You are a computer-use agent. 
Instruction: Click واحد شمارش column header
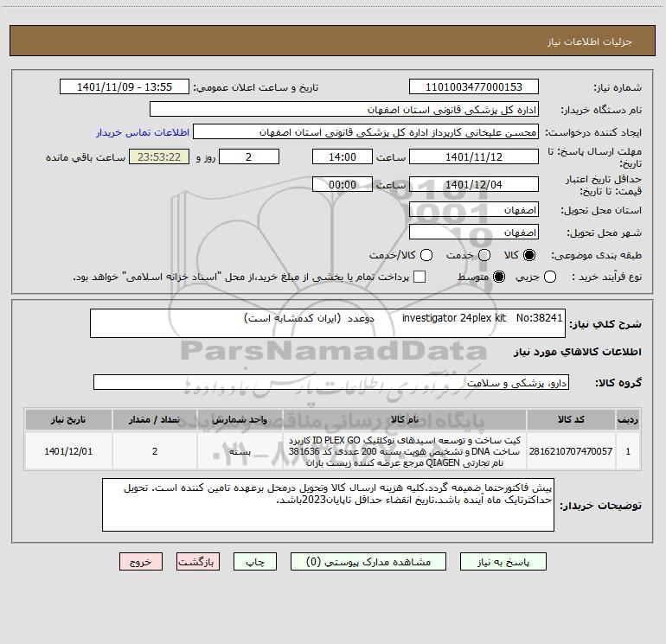tap(240, 419)
